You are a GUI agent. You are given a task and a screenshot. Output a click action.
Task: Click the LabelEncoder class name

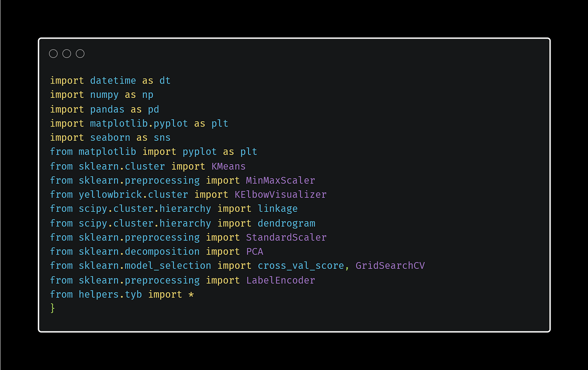(281, 281)
